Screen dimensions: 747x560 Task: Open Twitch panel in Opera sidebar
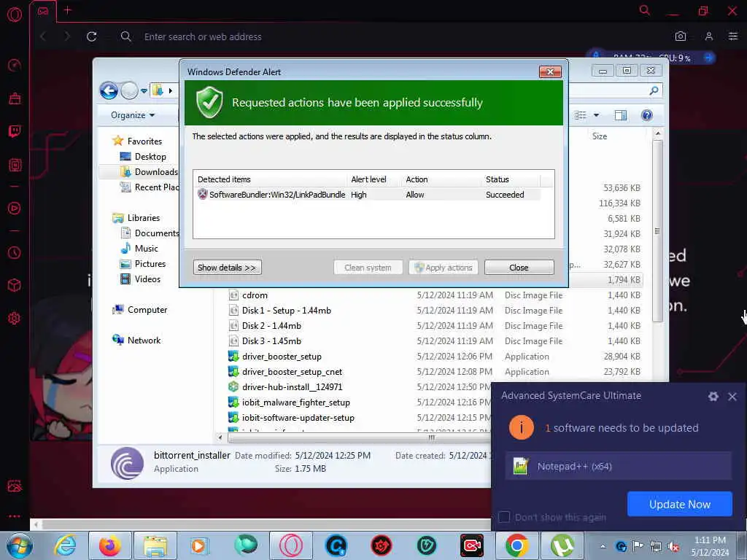[x=15, y=131]
